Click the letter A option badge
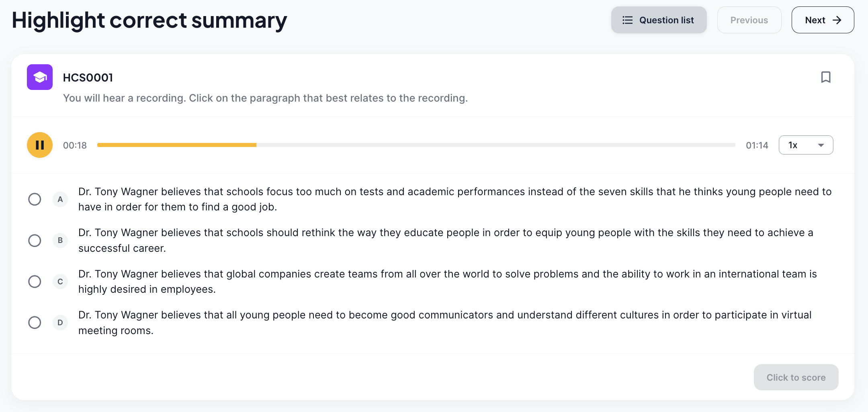This screenshot has width=868, height=412. click(60, 199)
